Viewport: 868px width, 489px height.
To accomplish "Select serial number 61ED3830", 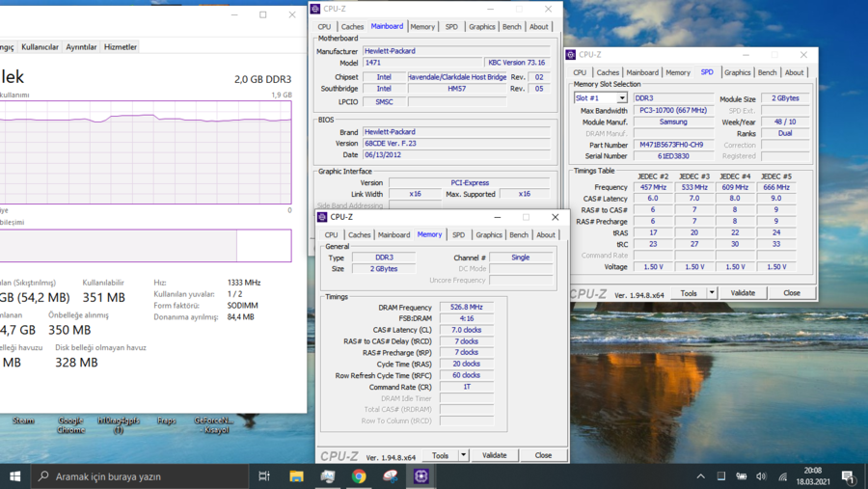I will (x=673, y=156).
